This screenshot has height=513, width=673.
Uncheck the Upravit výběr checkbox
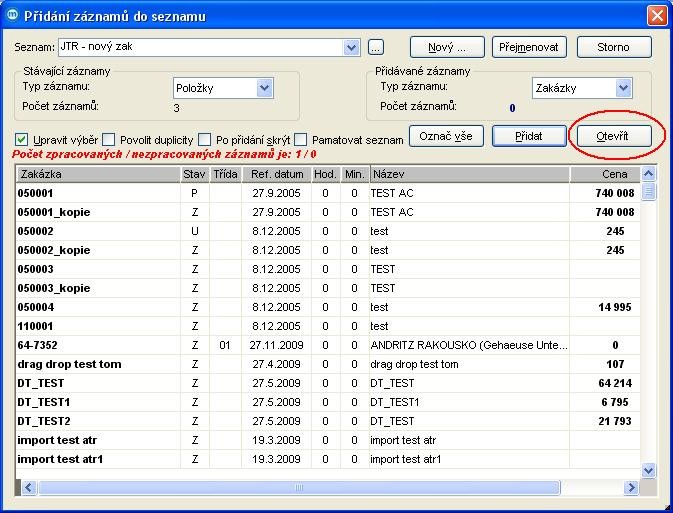pos(21,140)
